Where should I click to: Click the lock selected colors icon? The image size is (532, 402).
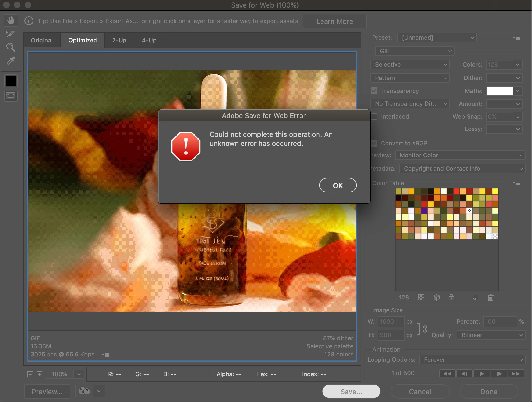(x=451, y=297)
